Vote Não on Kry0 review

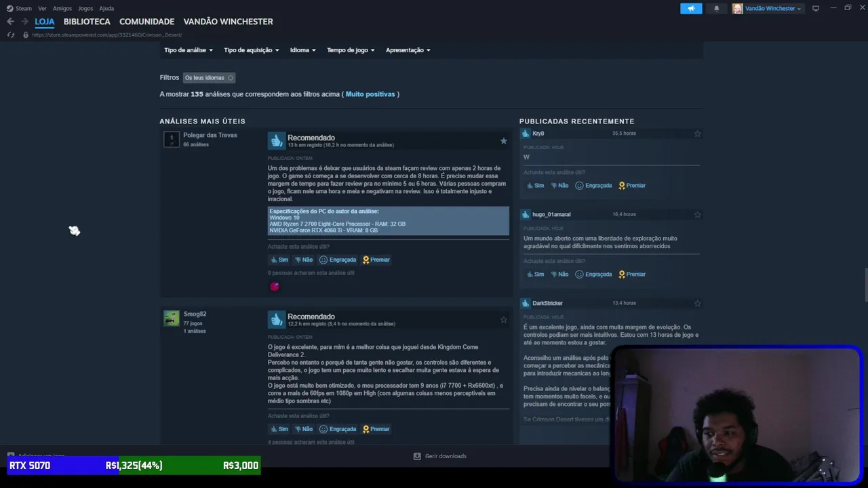(x=559, y=186)
